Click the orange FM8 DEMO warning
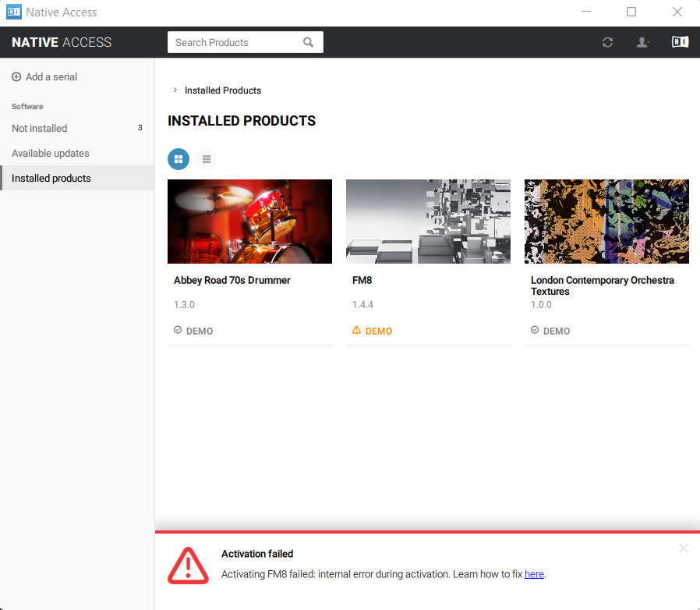700x610 pixels. 373,331
